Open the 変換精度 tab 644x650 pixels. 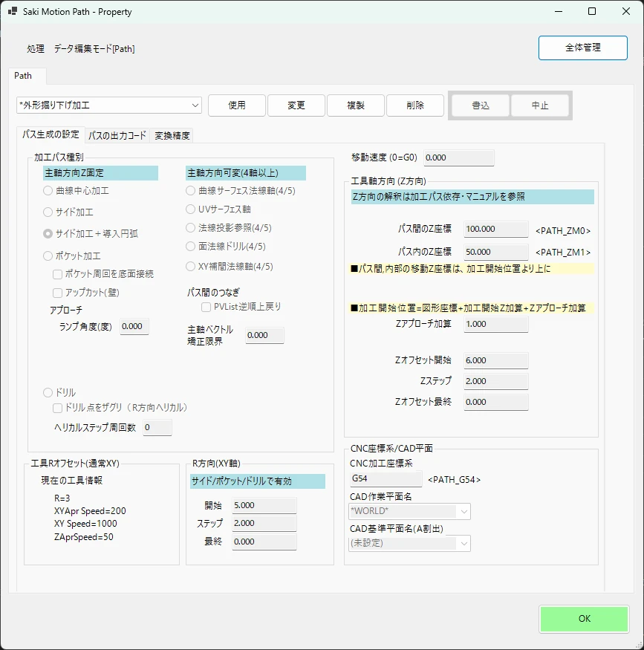point(172,135)
